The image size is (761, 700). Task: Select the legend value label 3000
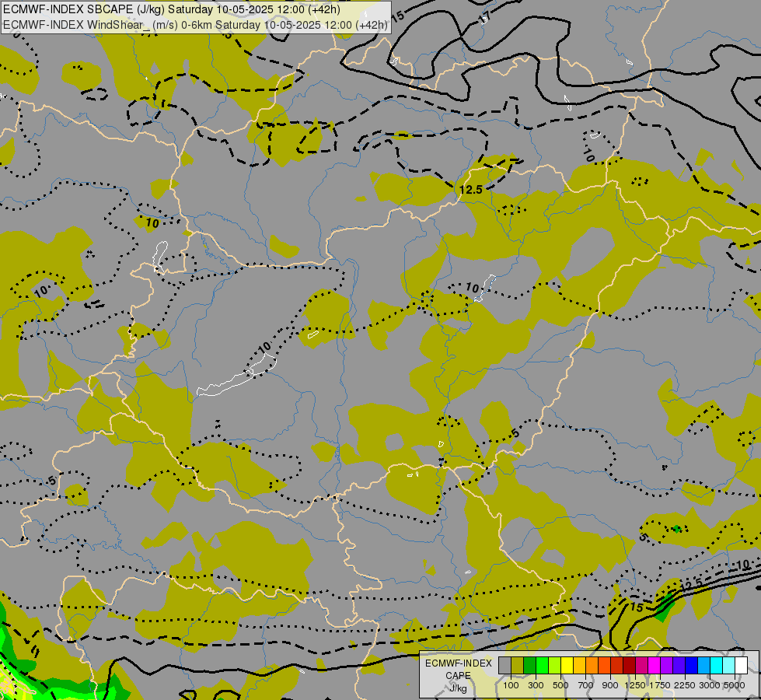[710, 685]
